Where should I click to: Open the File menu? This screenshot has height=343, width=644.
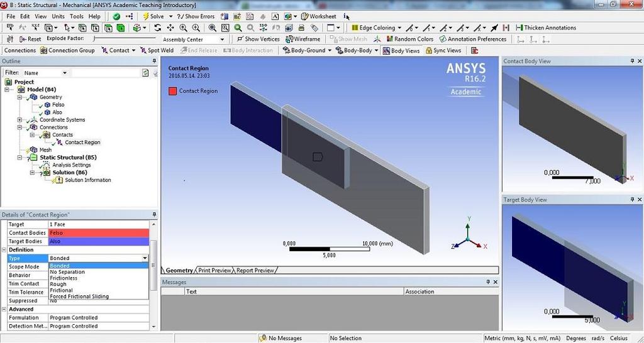point(11,16)
